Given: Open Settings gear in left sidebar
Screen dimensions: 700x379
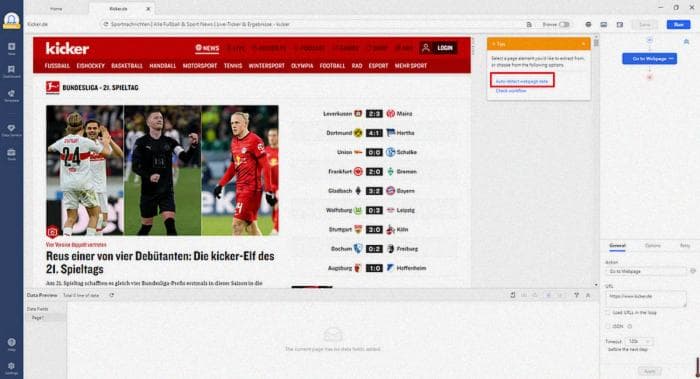Looking at the screenshot, I should (x=12, y=367).
